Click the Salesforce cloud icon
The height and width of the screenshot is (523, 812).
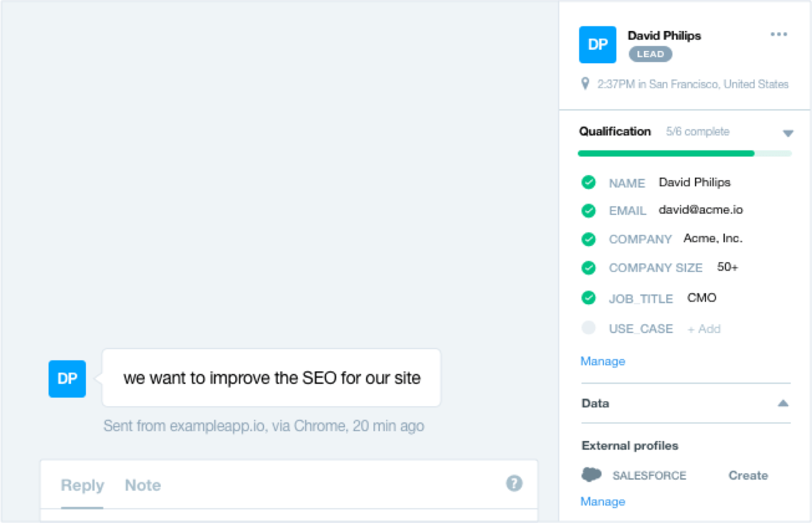tap(592, 475)
